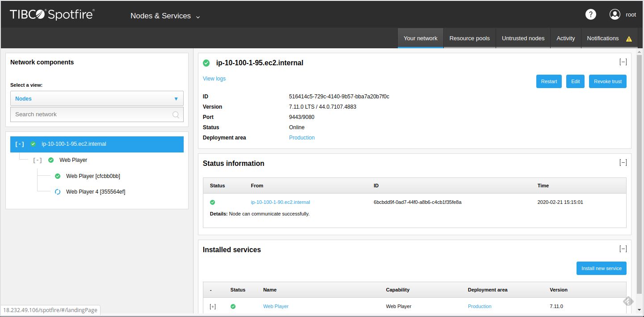Click green status icon beside ip-10-100-1-95 tree node
This screenshot has width=644, height=317.
click(33, 144)
